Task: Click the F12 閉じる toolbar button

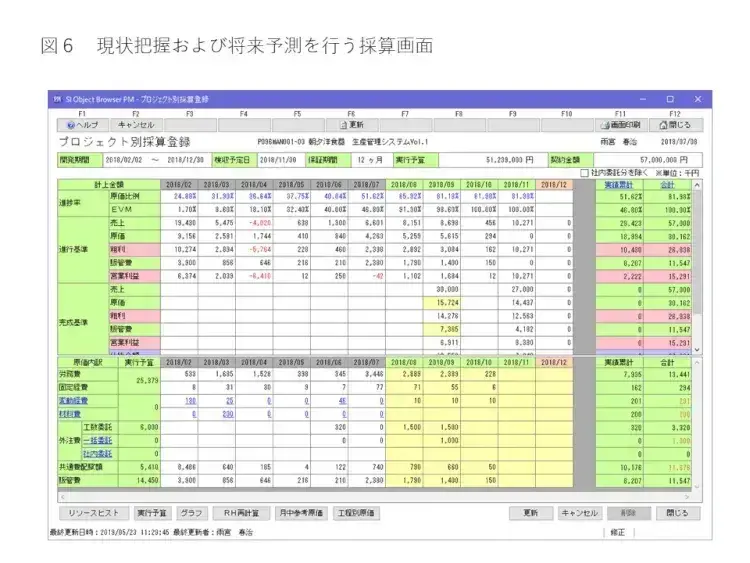Action: point(675,125)
